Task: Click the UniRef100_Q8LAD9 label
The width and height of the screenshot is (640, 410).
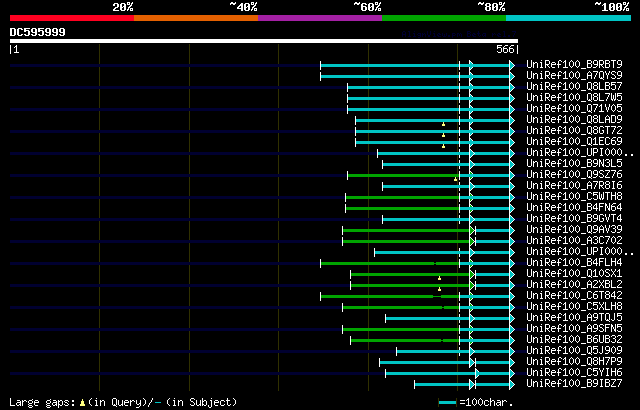Action: click(574, 119)
